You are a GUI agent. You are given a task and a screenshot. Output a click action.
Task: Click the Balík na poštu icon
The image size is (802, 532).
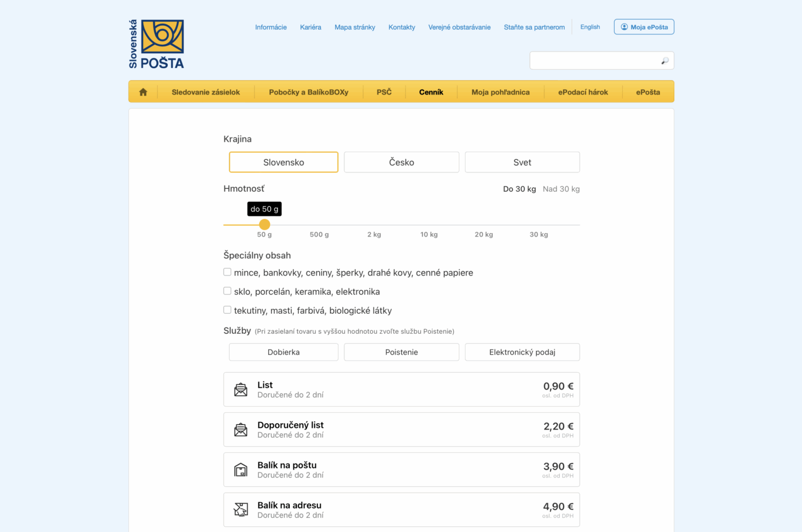tap(241, 470)
